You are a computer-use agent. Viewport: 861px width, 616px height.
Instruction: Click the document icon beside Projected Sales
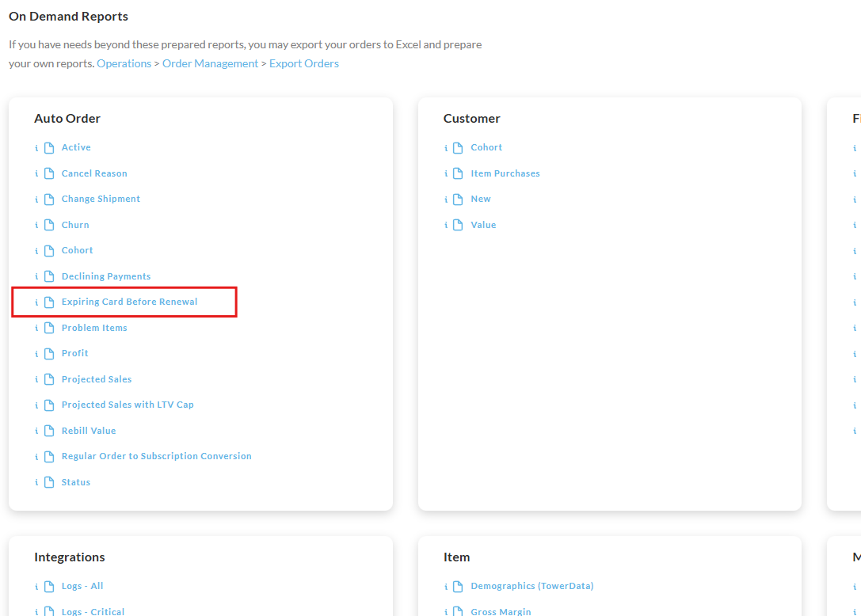pyautogui.click(x=49, y=379)
